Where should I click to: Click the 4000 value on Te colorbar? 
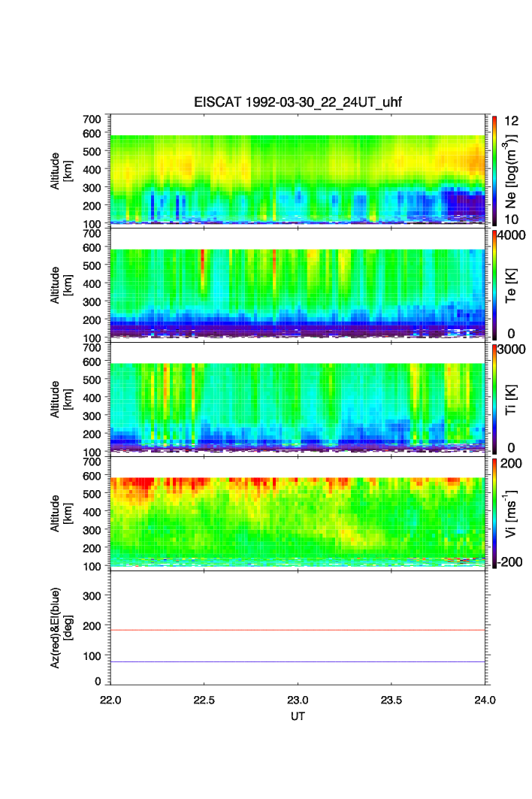(x=512, y=235)
